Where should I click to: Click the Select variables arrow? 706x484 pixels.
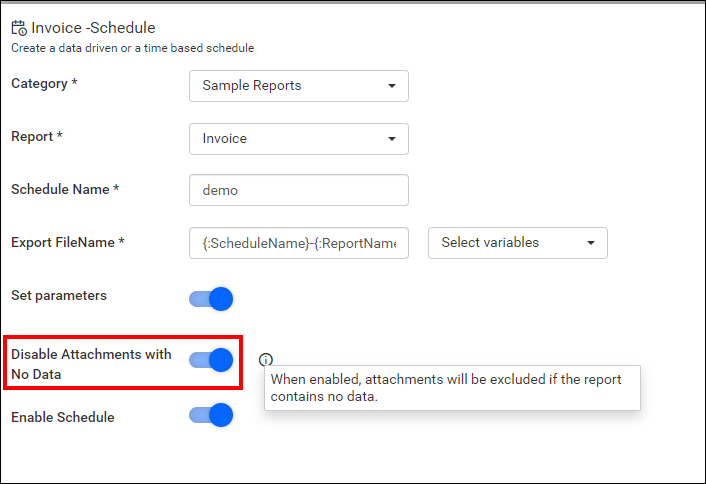pyautogui.click(x=591, y=243)
